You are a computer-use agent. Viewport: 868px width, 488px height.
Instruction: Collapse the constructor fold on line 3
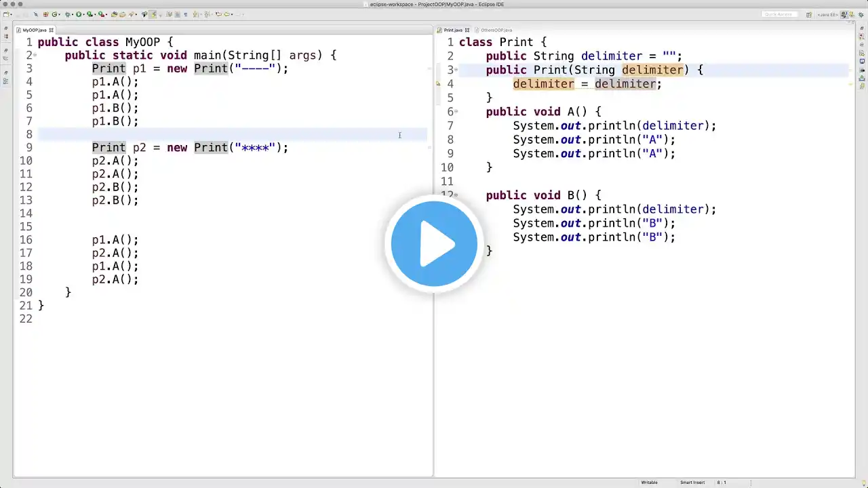point(456,70)
